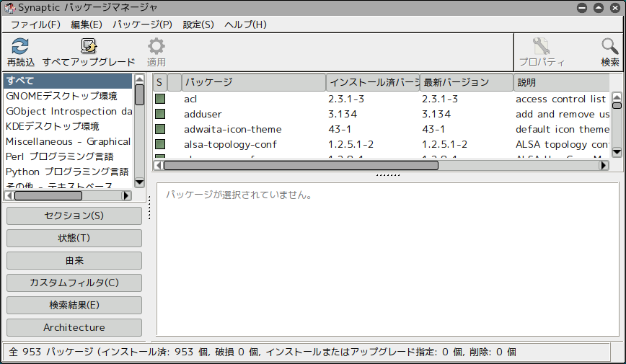Select KDEデスクトップ環境 section

68,126
